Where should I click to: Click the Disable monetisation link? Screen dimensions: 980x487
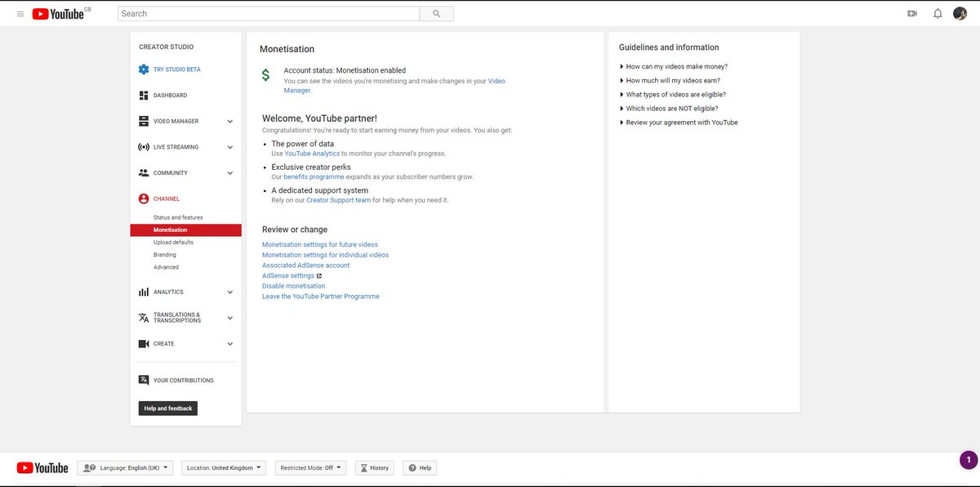(x=293, y=286)
